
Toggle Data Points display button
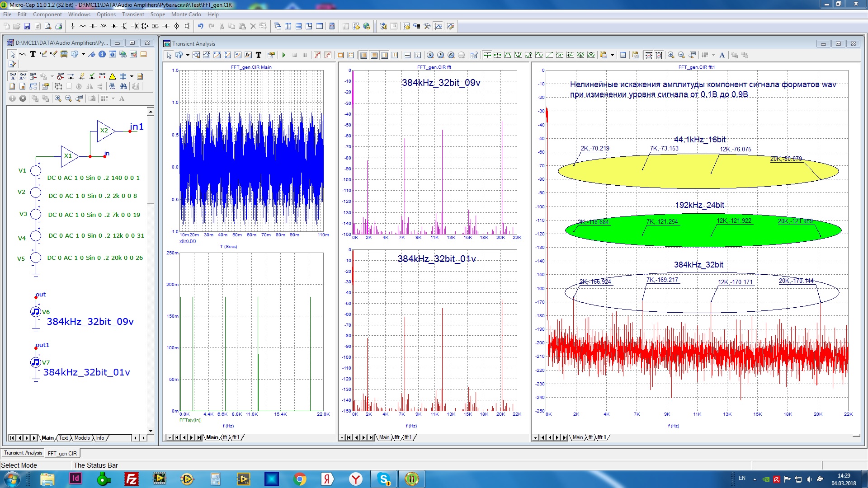(x=317, y=55)
